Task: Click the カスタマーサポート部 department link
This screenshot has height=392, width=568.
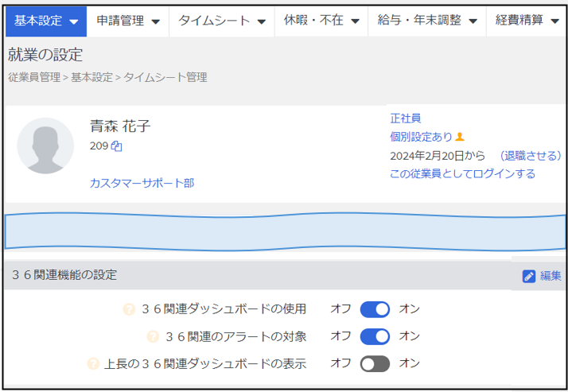Action: (x=142, y=183)
